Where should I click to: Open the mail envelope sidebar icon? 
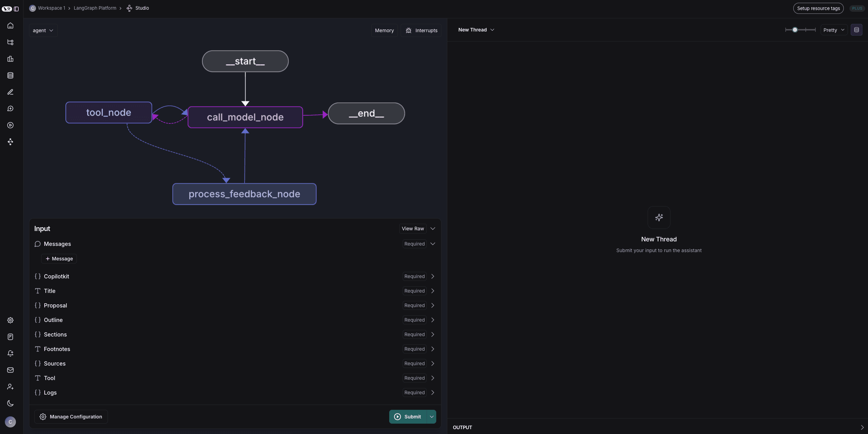pyautogui.click(x=10, y=370)
